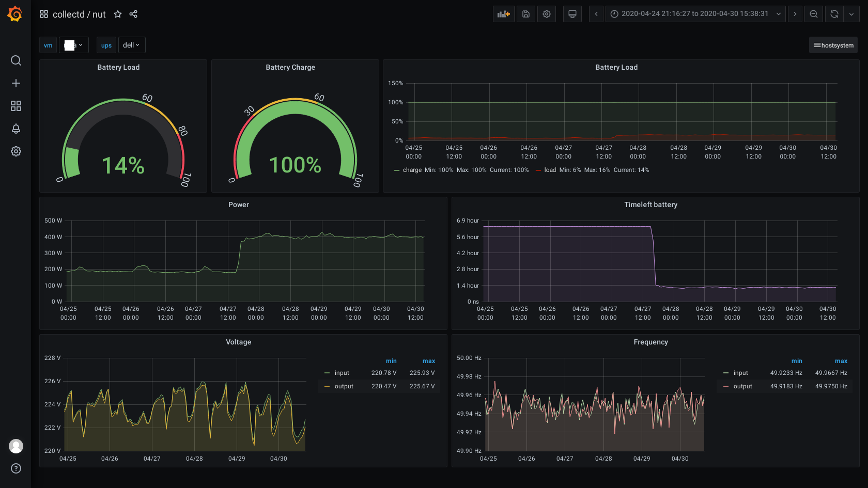Toggle the load series in legend
The height and width of the screenshot is (488, 868).
point(550,170)
